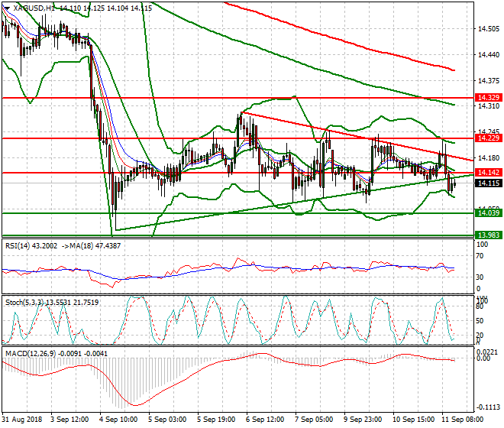This screenshot has width=504, height=428.
Task: Click the MACD scale value -0.1113
Action: click(489, 407)
